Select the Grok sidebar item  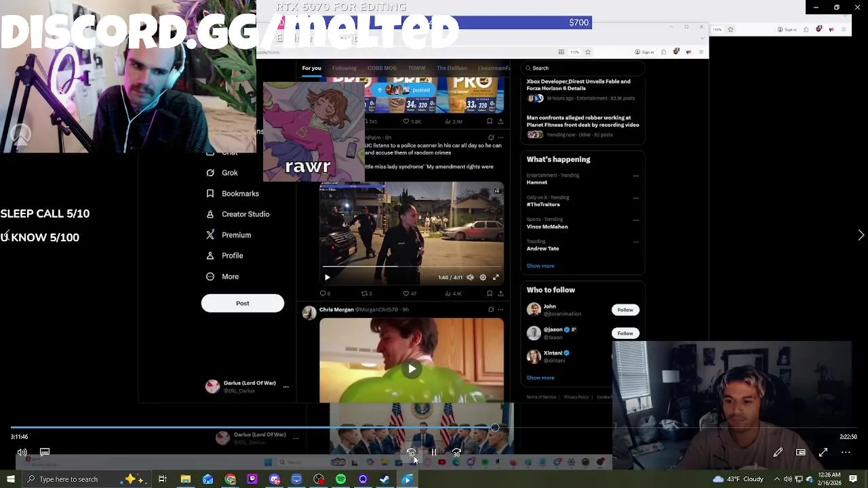pos(221,173)
